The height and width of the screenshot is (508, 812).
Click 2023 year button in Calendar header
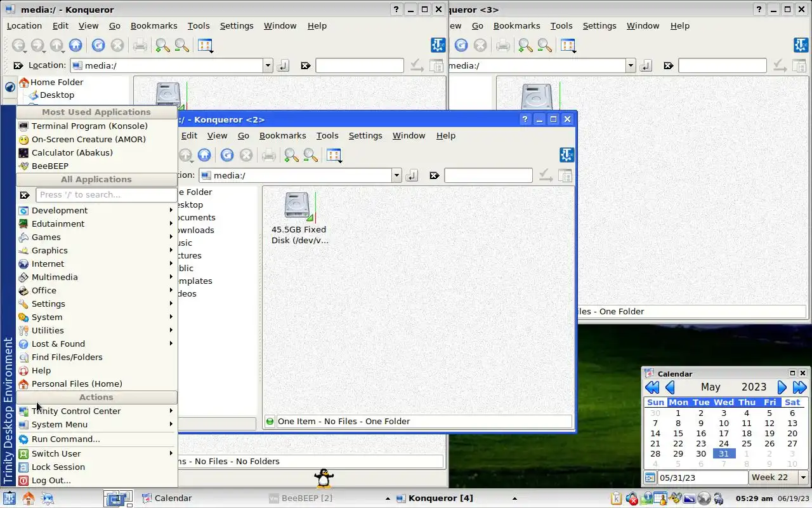(754, 387)
